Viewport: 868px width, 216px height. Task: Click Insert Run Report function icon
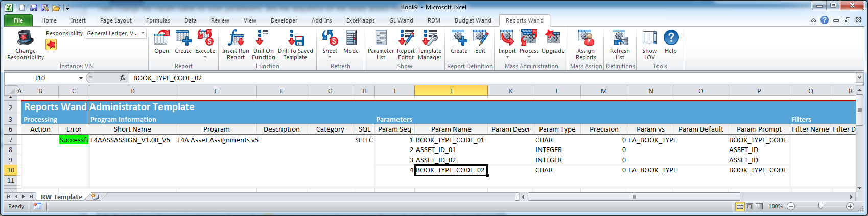(x=236, y=38)
